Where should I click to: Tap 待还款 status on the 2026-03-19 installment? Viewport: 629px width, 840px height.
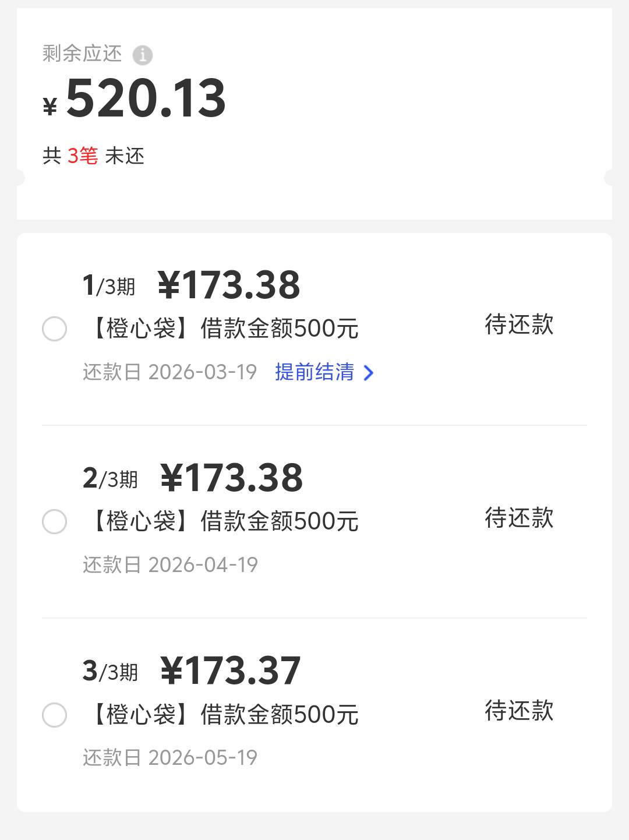pos(519,325)
